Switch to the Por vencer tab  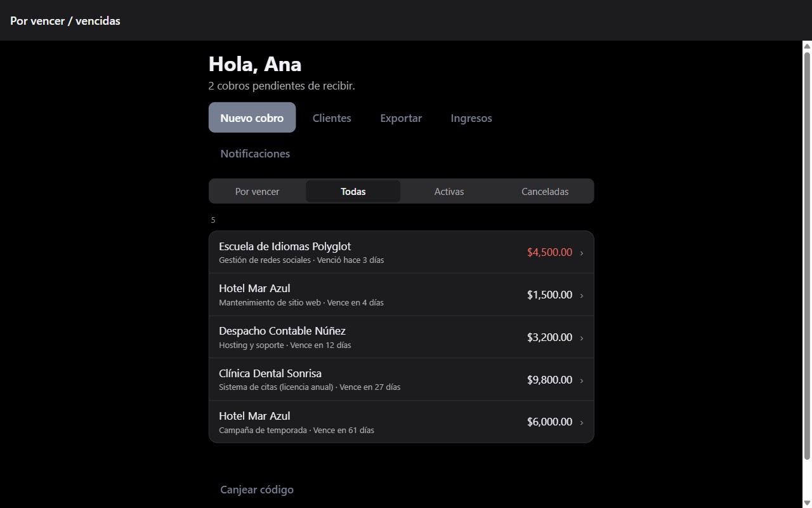[x=257, y=191]
